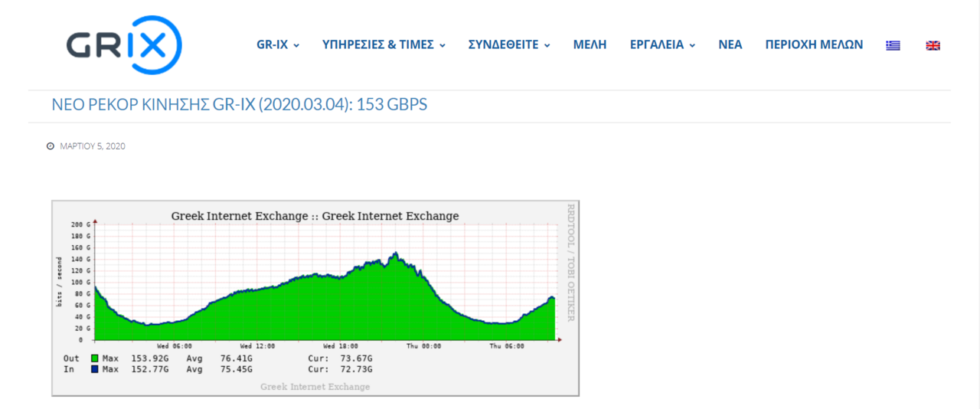The image size is (980, 409).
Task: Click the clock icon beside the date
Action: pyautogui.click(x=51, y=146)
